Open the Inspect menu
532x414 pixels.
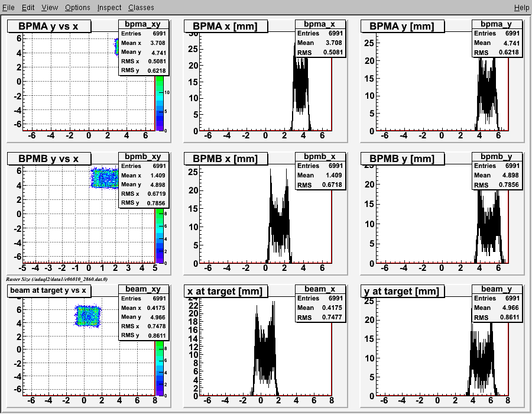click(109, 8)
